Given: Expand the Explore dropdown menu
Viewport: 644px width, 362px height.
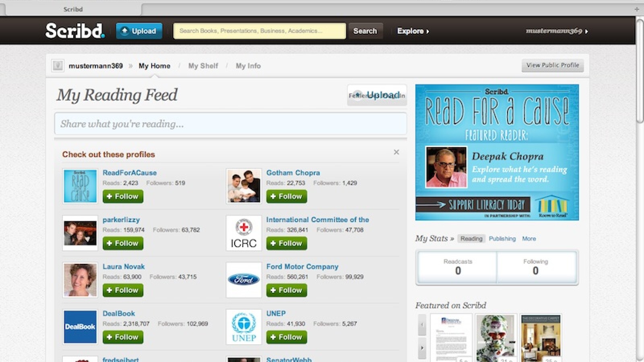Looking at the screenshot, I should point(413,31).
